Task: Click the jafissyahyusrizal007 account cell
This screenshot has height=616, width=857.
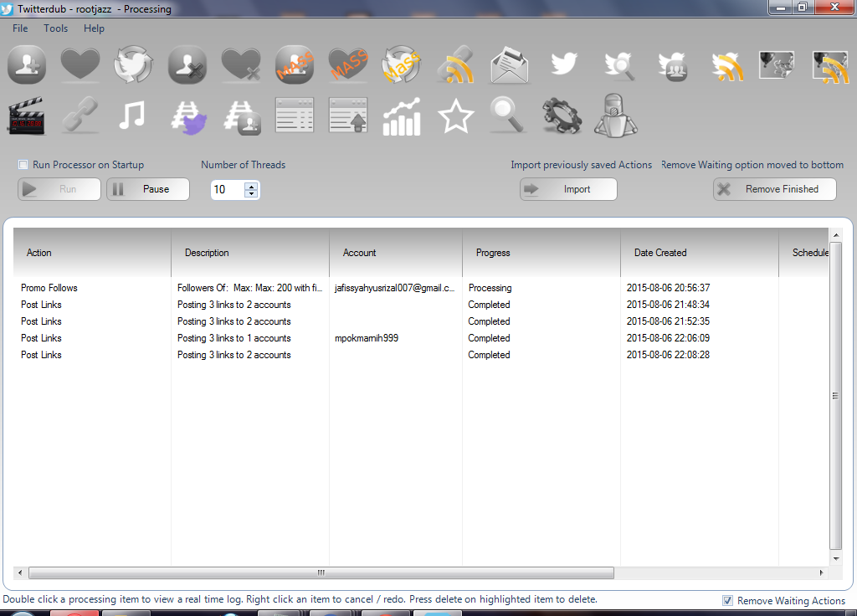Action: click(395, 288)
